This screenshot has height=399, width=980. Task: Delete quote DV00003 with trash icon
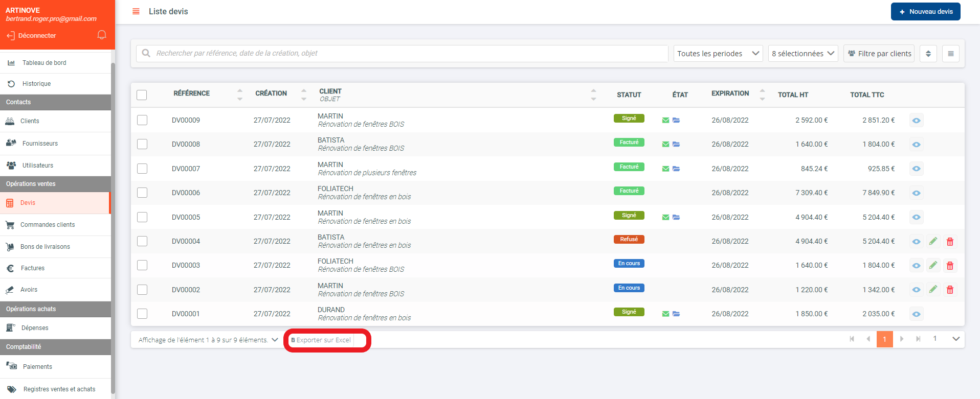point(950,266)
